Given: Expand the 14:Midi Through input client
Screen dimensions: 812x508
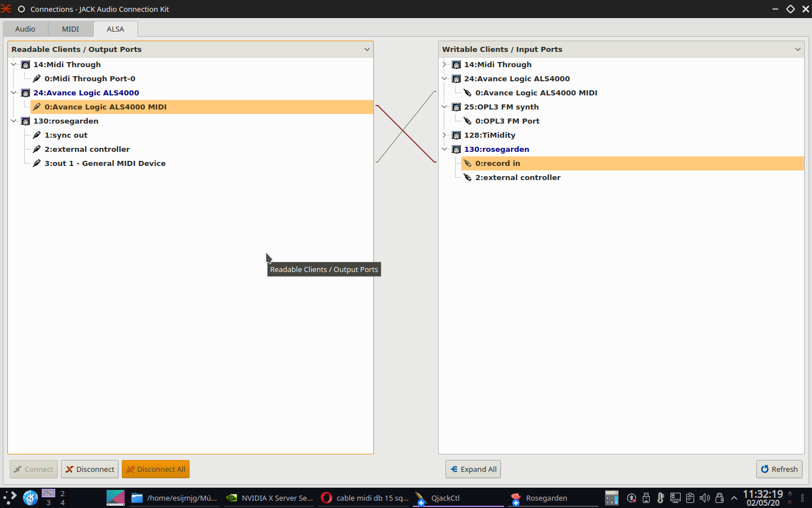Looking at the screenshot, I should pyautogui.click(x=444, y=64).
